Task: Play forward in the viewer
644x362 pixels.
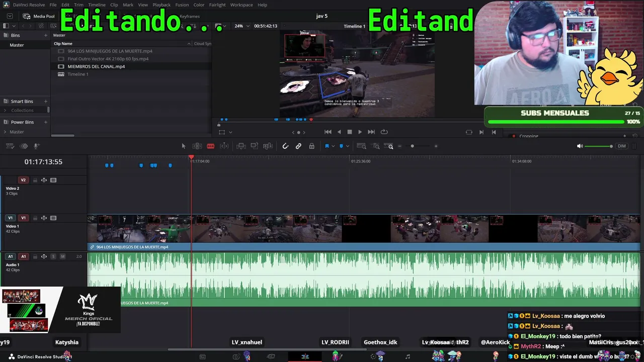Action: [360, 132]
